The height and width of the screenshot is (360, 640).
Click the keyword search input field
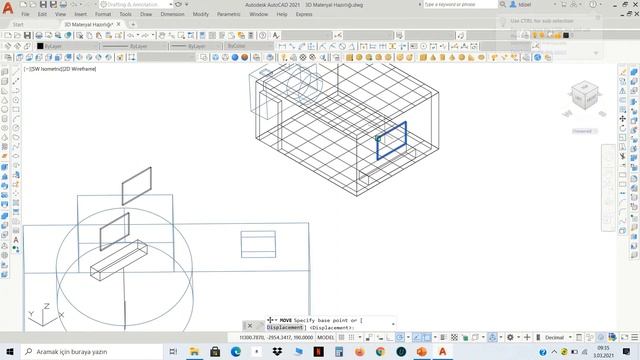(x=460, y=4)
